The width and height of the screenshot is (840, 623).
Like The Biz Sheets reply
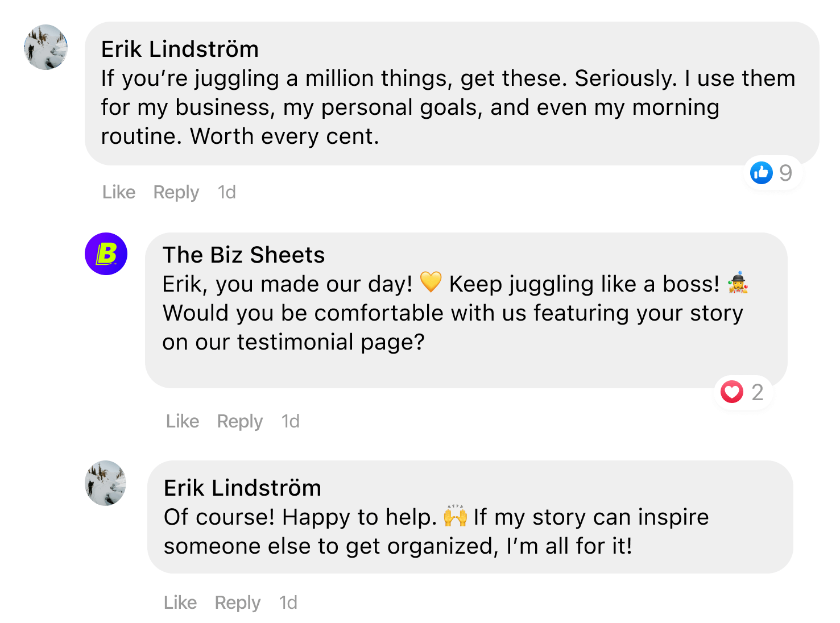[183, 421]
